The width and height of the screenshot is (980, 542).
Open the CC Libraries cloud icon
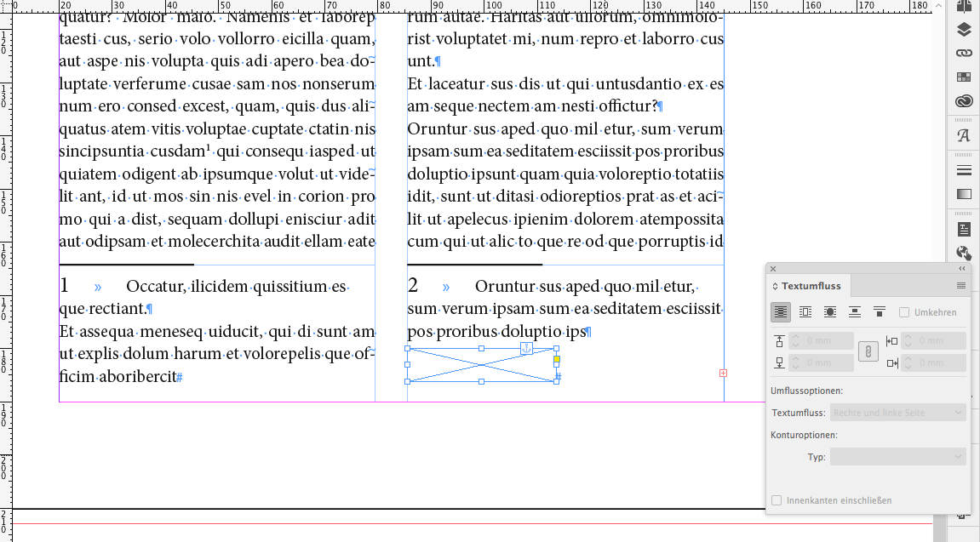964,100
